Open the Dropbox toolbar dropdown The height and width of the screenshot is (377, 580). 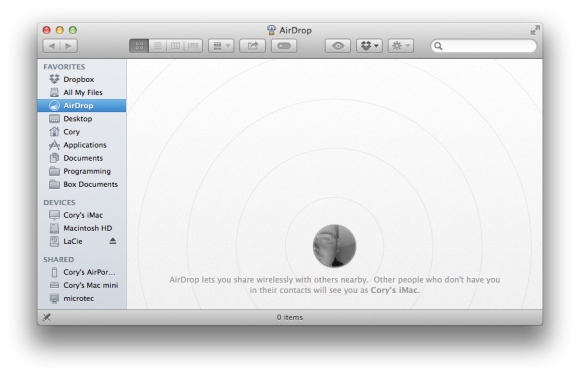click(x=369, y=46)
